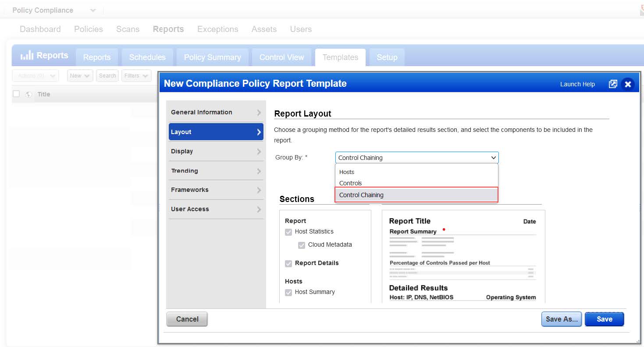Toggle Report Details checkbox
This screenshot has height=347, width=644.
tap(288, 264)
